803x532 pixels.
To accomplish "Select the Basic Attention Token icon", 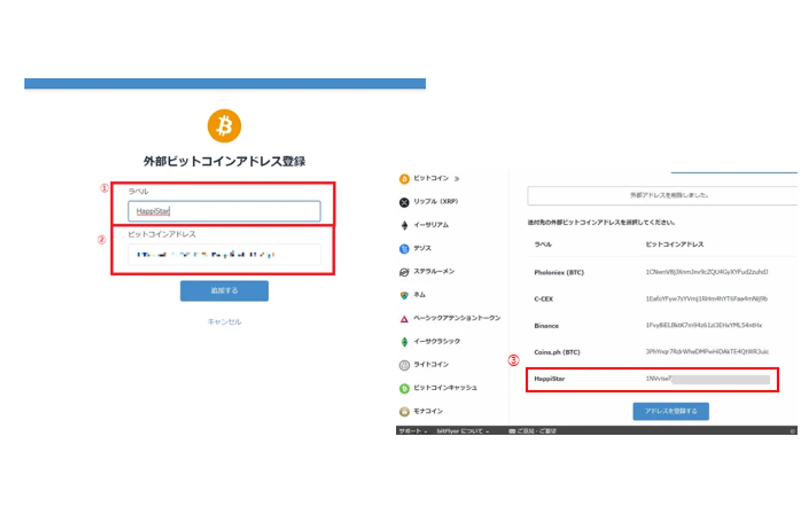I will 404,319.
